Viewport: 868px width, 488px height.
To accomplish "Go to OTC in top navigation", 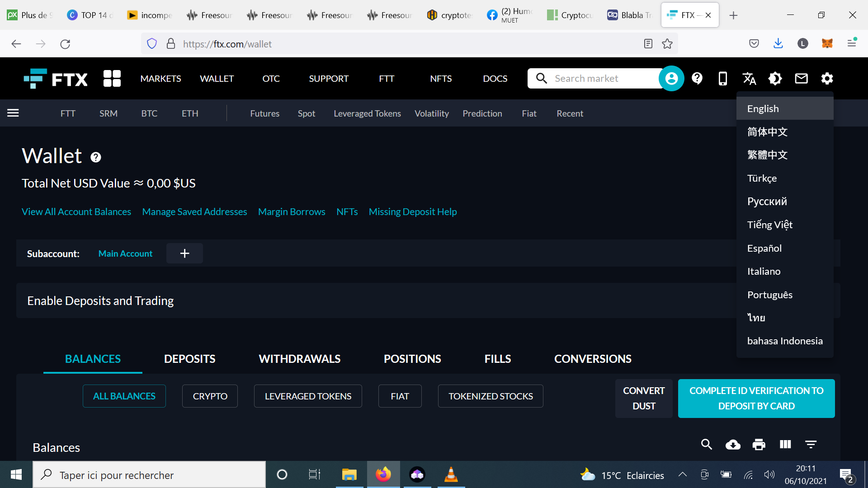I will (x=271, y=79).
